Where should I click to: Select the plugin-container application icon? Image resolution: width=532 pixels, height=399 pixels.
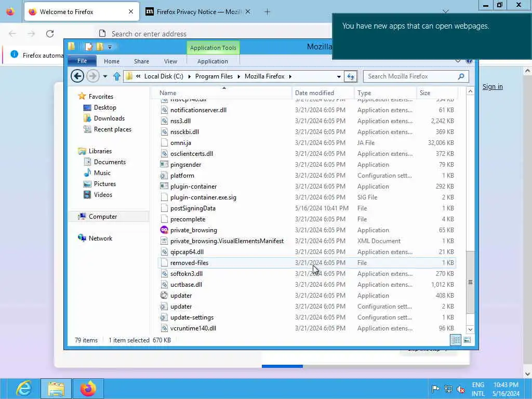coord(164,187)
